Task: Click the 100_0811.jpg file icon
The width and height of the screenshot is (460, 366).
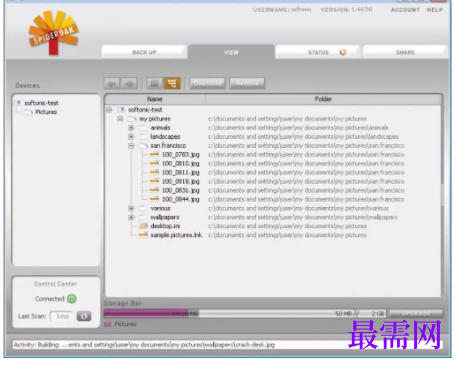Action: (x=154, y=172)
